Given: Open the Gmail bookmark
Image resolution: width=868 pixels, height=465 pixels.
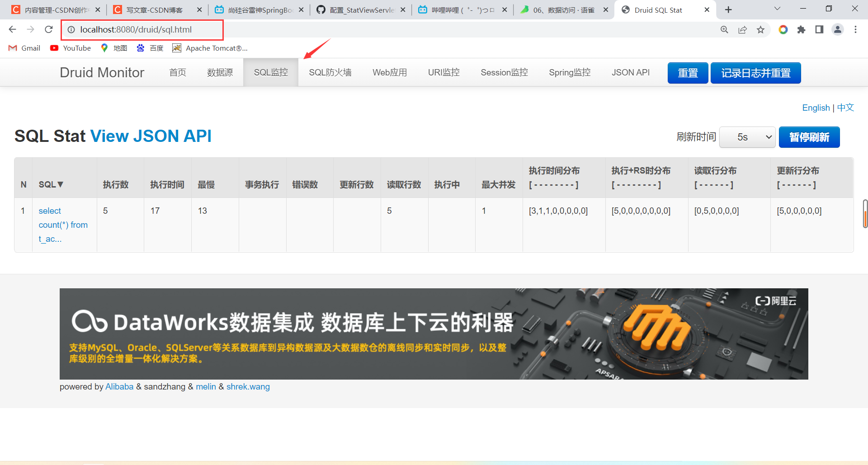Looking at the screenshot, I should point(24,48).
